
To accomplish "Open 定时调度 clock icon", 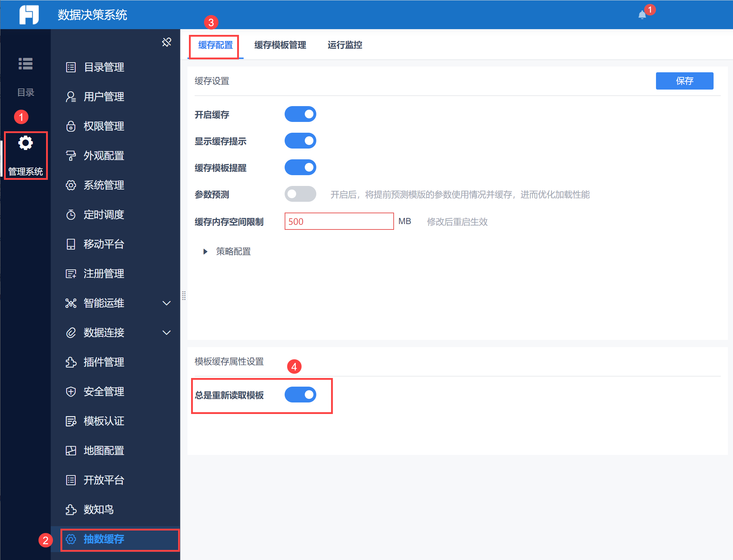I will pos(71,215).
